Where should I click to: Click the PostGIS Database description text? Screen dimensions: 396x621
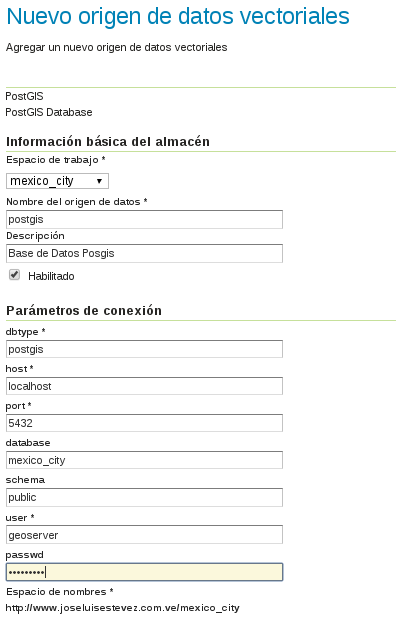click(49, 112)
